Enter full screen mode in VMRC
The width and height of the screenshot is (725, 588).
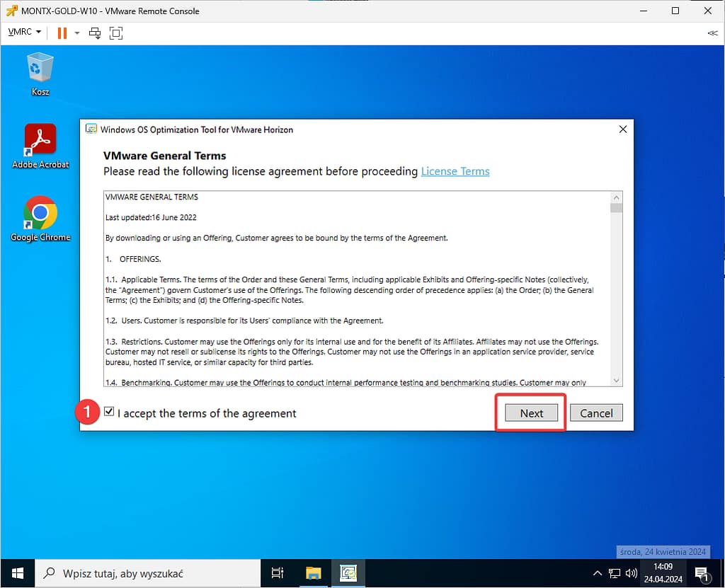[116, 33]
